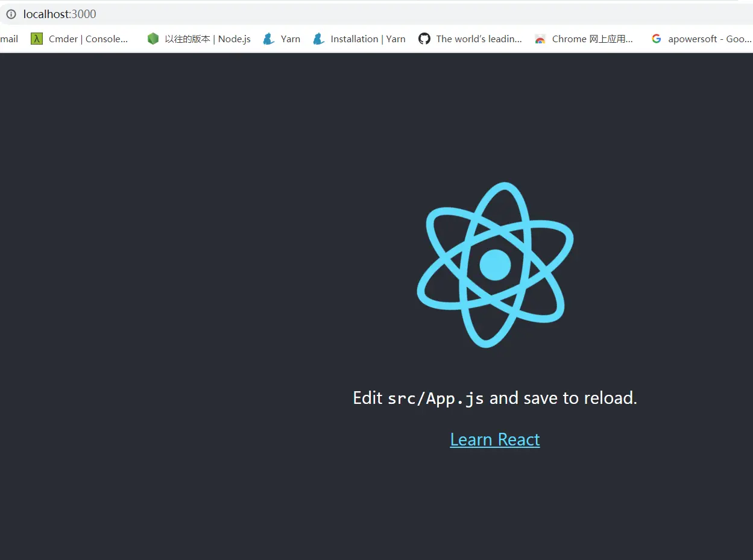Click the Google G bookmark icon
The width and height of the screenshot is (753, 560).
coord(657,39)
